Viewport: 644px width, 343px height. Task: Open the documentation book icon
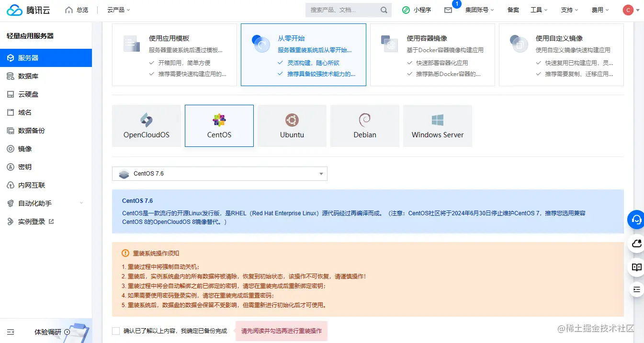[x=636, y=267]
